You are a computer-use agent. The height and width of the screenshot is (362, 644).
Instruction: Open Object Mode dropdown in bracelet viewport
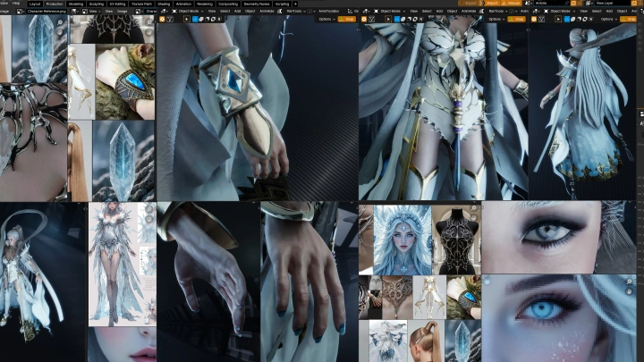[x=189, y=12]
